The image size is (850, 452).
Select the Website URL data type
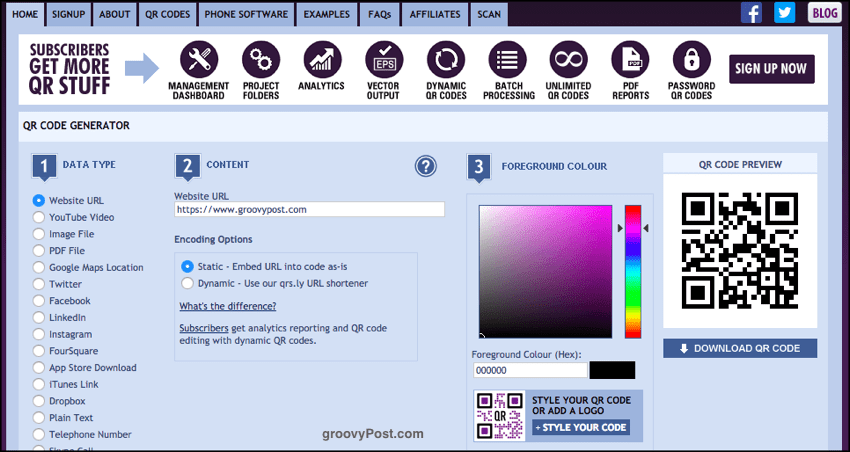coord(38,201)
